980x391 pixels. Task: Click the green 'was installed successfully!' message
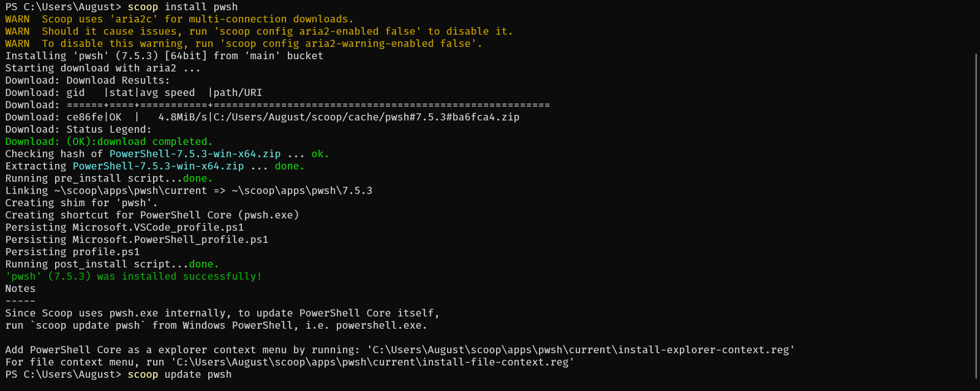click(179, 277)
